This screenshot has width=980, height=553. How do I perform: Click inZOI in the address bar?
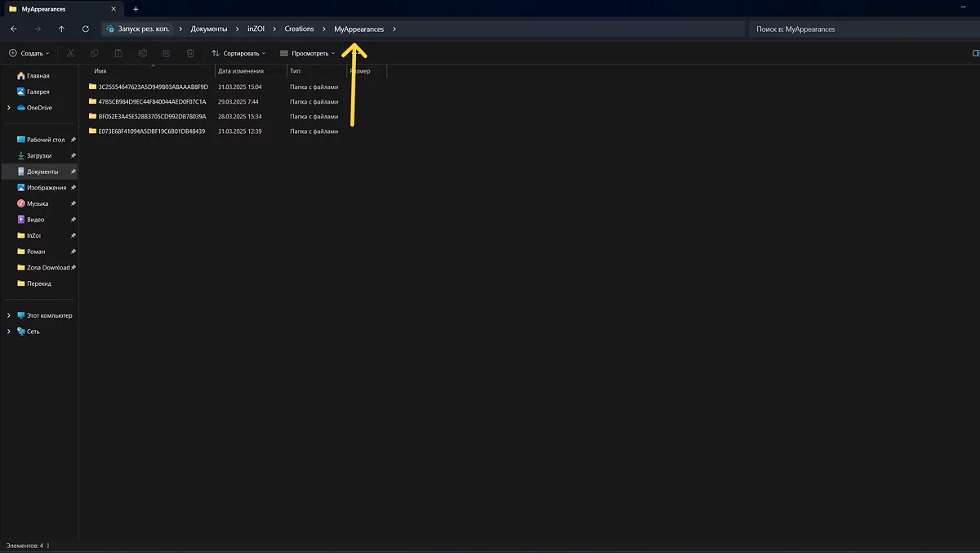pyautogui.click(x=256, y=29)
